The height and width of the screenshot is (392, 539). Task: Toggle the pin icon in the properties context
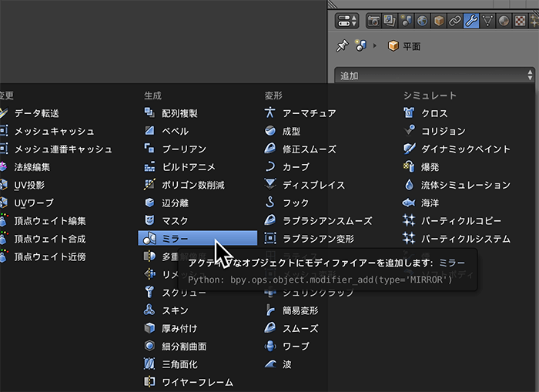point(343,46)
